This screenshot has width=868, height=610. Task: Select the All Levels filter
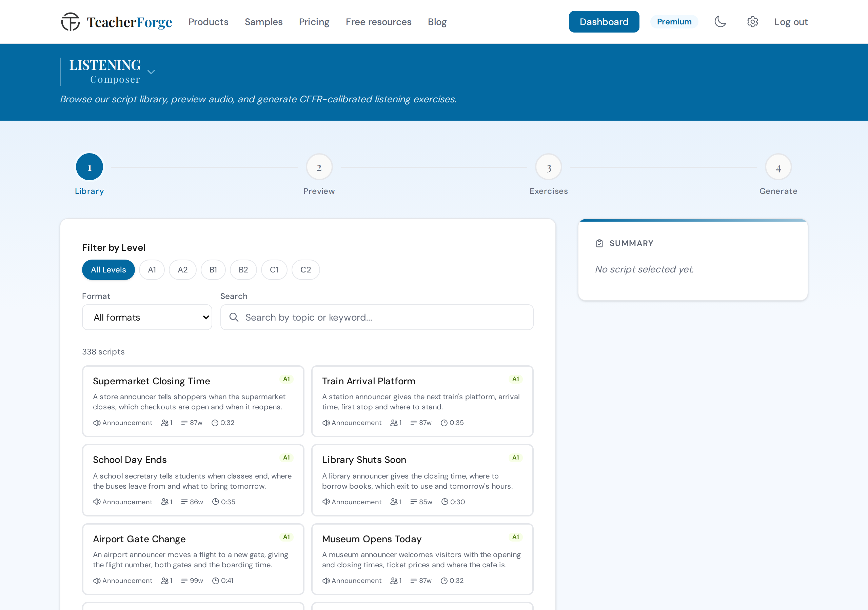pyautogui.click(x=108, y=269)
